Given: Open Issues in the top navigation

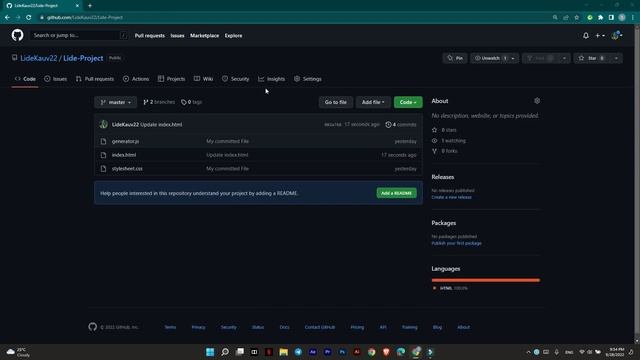Looking at the screenshot, I should click(177, 36).
